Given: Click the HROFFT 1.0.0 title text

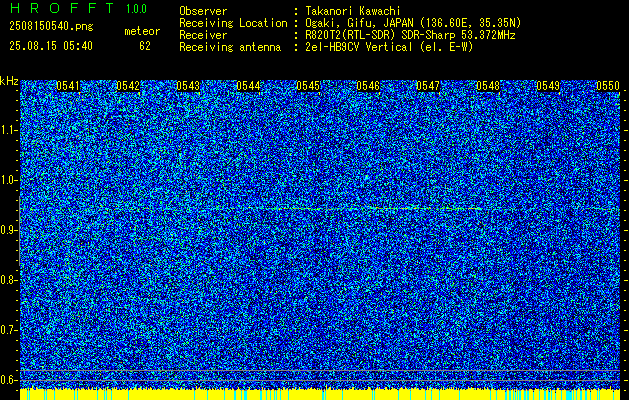Looking at the screenshot, I should pyautogui.click(x=78, y=8).
